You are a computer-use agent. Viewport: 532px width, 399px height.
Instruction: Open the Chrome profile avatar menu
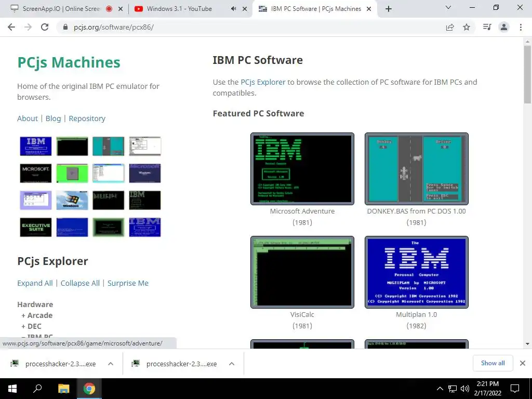504,27
